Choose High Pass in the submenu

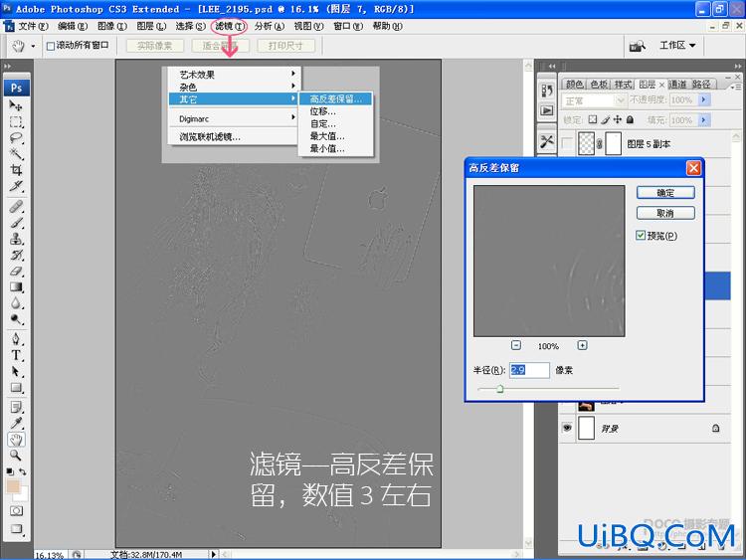click(x=335, y=98)
